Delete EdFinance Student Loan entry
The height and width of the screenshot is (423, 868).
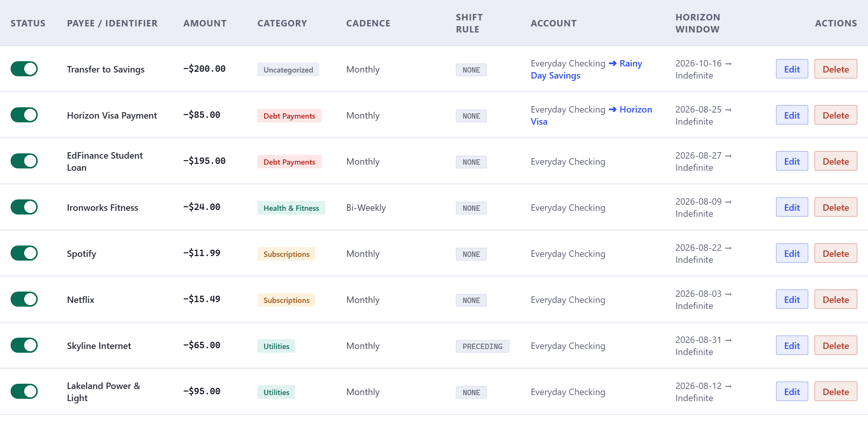(x=836, y=161)
